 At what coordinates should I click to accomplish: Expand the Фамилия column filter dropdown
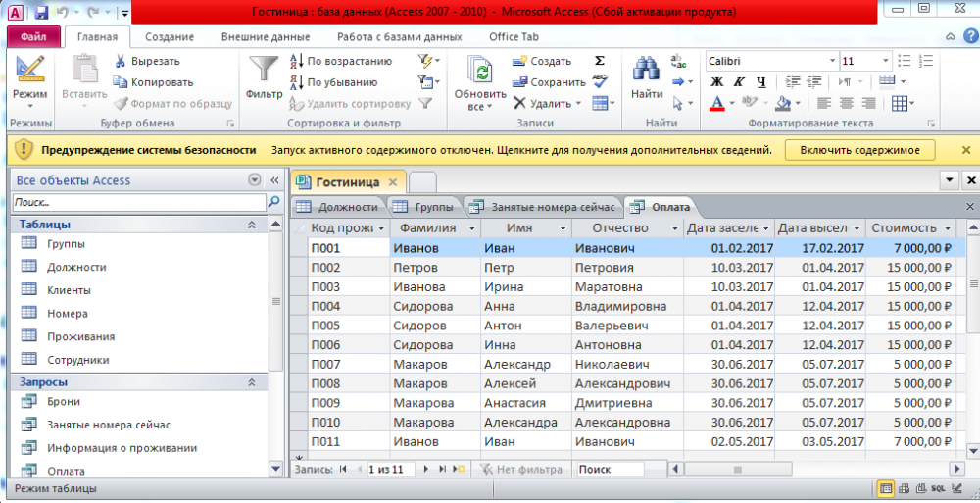471,228
